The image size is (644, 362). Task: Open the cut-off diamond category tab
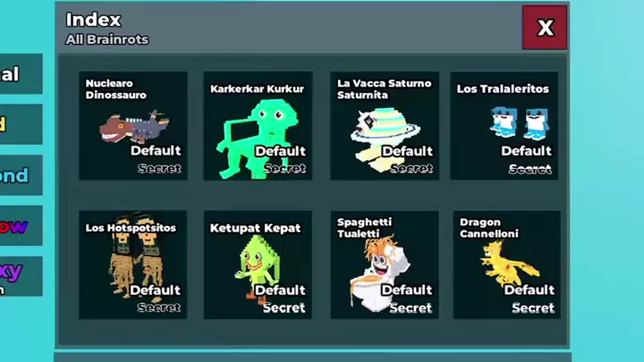click(21, 175)
